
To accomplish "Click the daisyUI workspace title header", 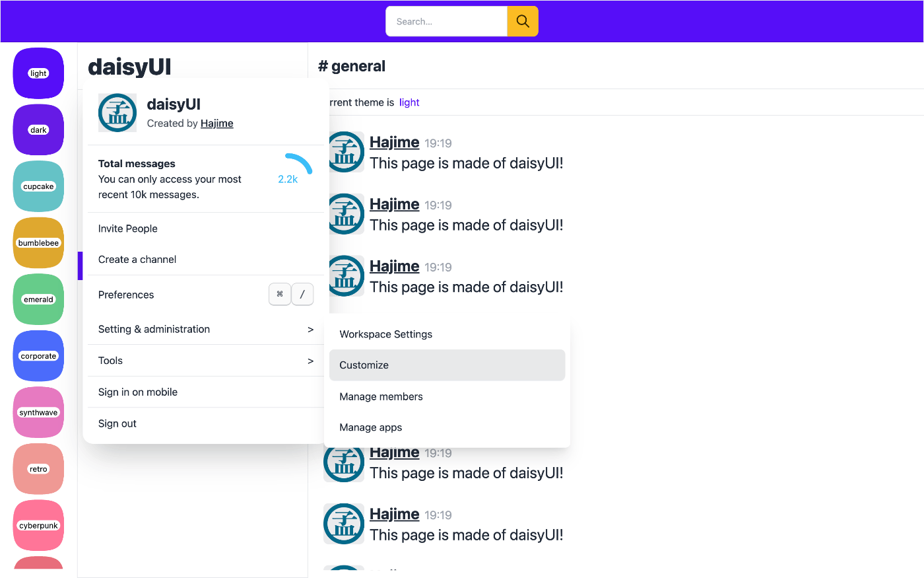I will 129,67.
